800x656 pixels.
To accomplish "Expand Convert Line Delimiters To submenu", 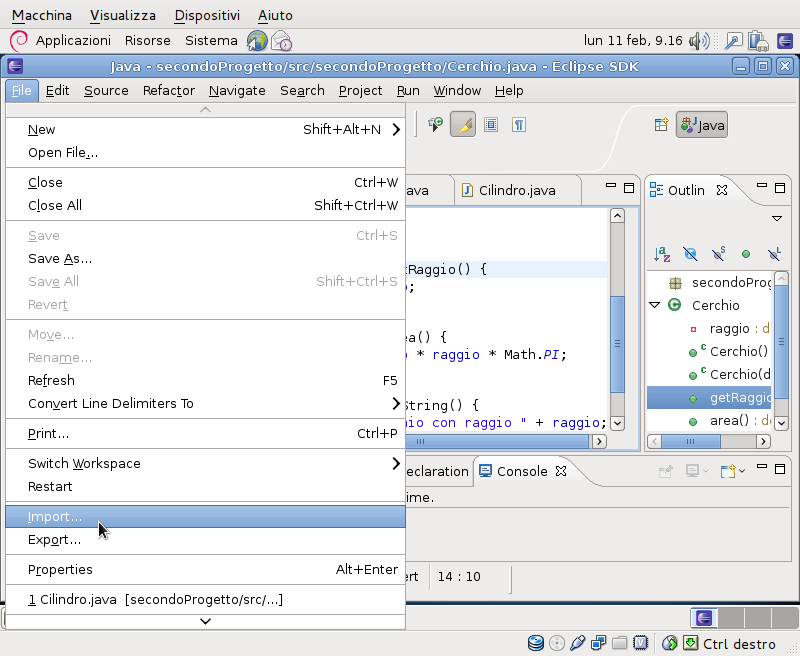I will click(396, 403).
